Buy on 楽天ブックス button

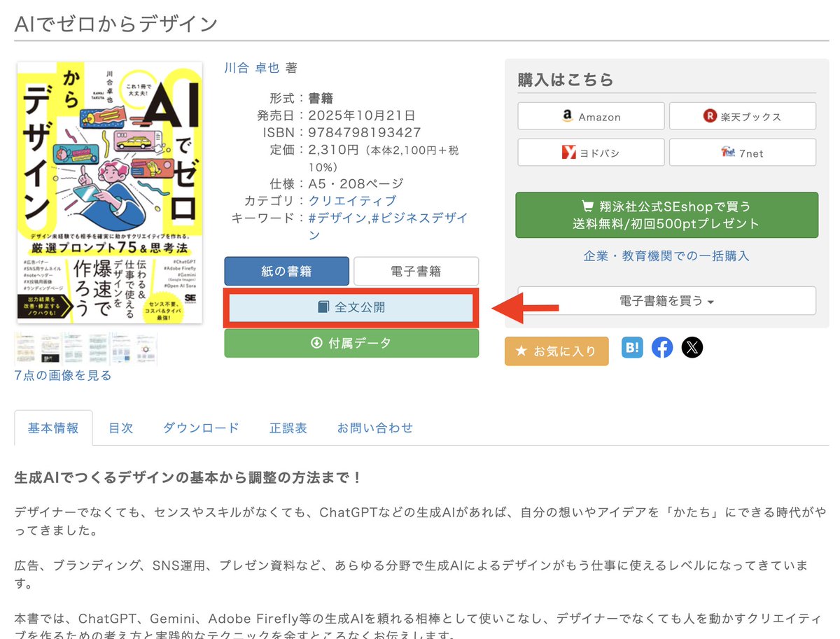pyautogui.click(x=743, y=116)
